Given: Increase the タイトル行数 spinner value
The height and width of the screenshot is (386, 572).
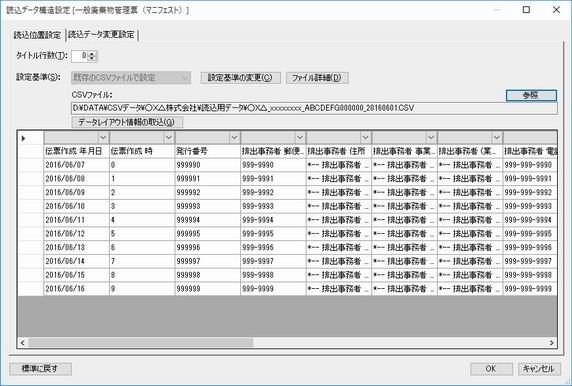Looking at the screenshot, I should (x=92, y=53).
